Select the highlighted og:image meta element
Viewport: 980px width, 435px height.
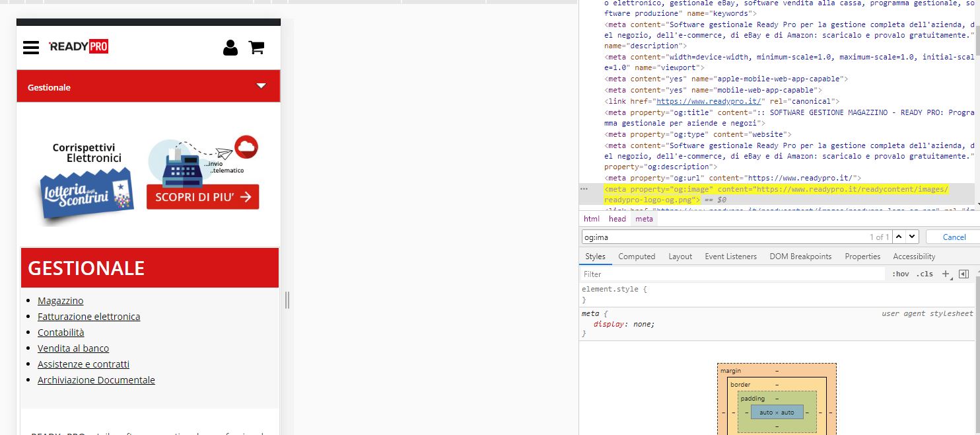(x=776, y=194)
